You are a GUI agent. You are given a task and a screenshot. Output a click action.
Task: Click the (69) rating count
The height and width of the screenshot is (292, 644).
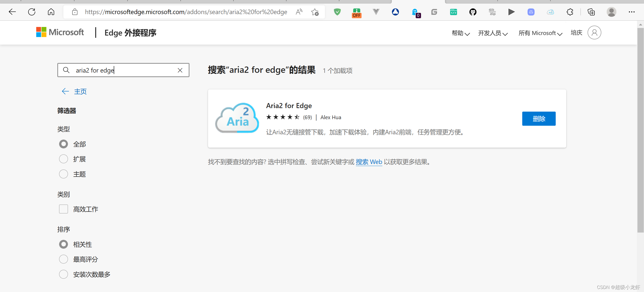pos(307,117)
